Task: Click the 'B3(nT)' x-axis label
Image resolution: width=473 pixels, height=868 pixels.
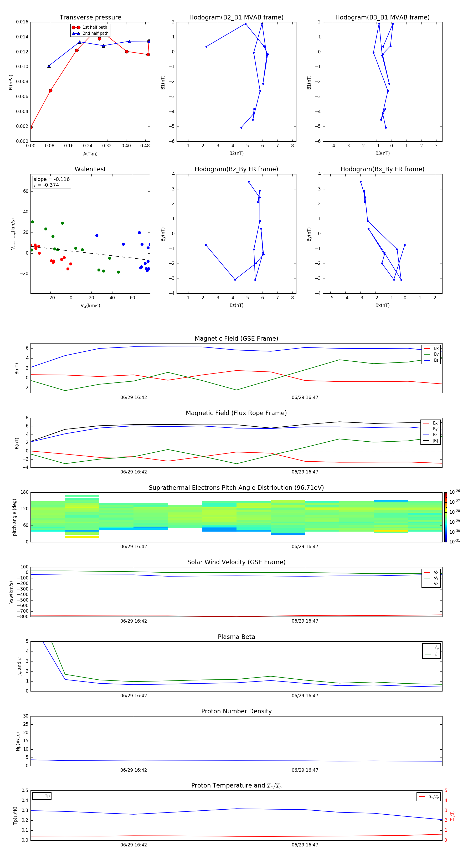Action: point(382,153)
